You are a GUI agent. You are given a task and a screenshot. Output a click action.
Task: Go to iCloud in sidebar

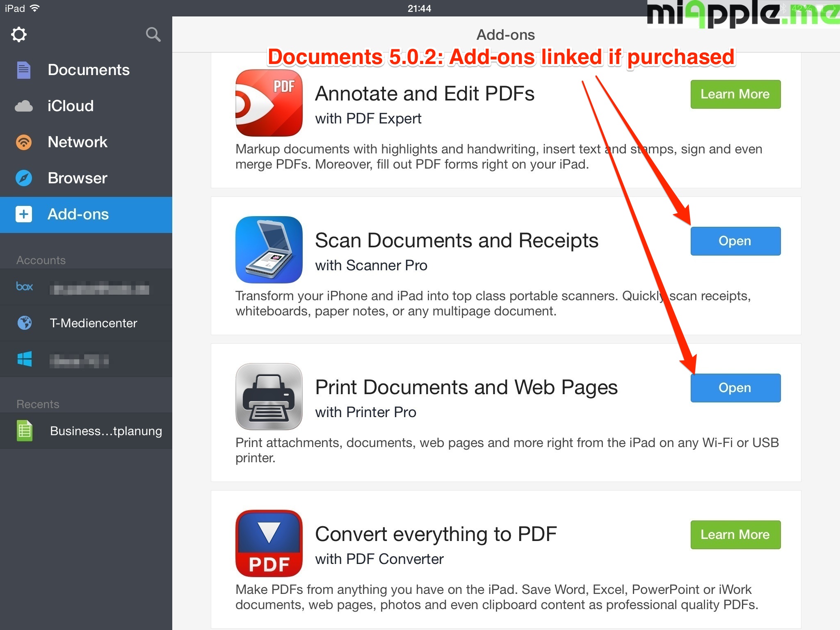click(x=70, y=106)
